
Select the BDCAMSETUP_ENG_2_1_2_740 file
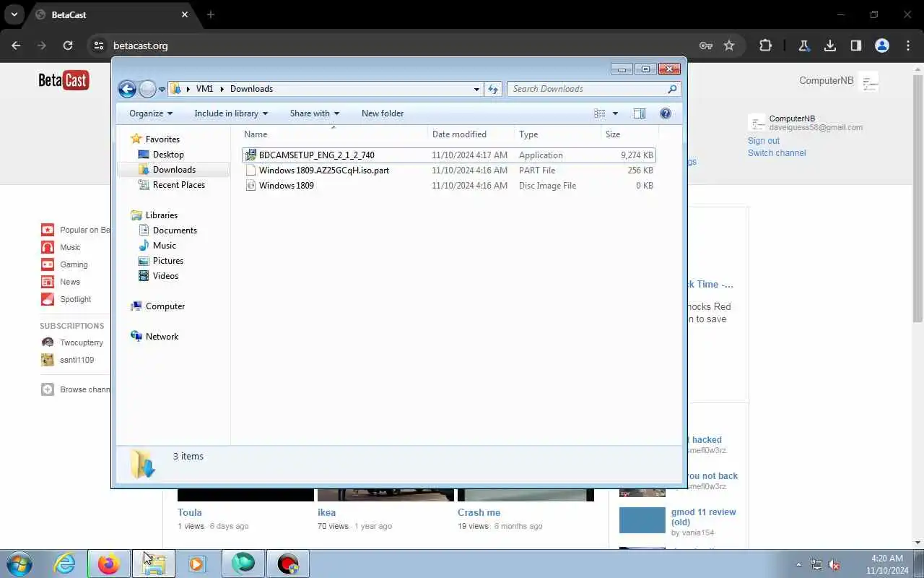(448, 155)
